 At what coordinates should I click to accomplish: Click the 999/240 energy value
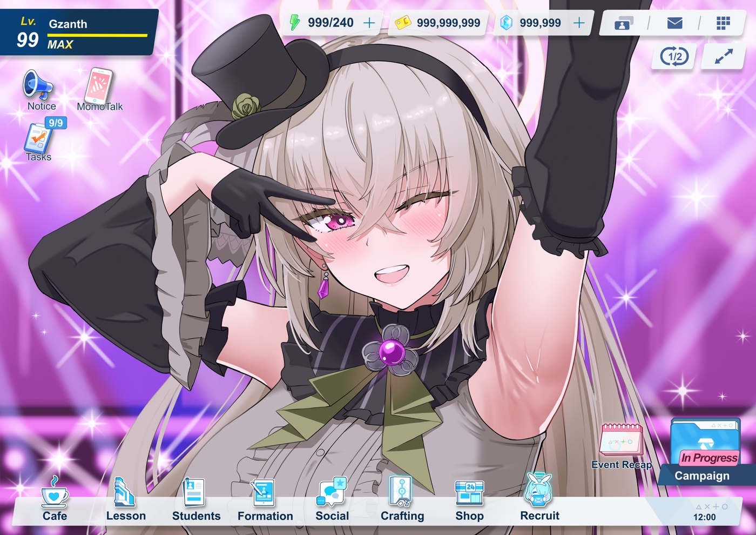(330, 23)
